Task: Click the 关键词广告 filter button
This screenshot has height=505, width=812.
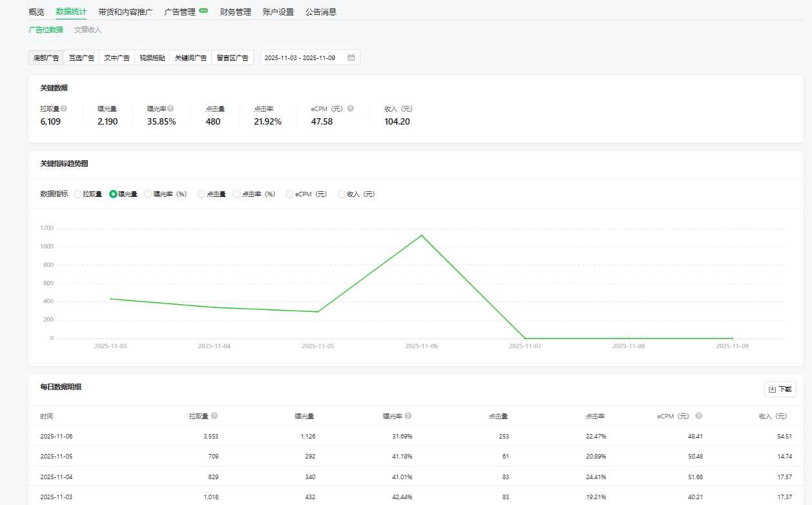Action: [x=191, y=57]
